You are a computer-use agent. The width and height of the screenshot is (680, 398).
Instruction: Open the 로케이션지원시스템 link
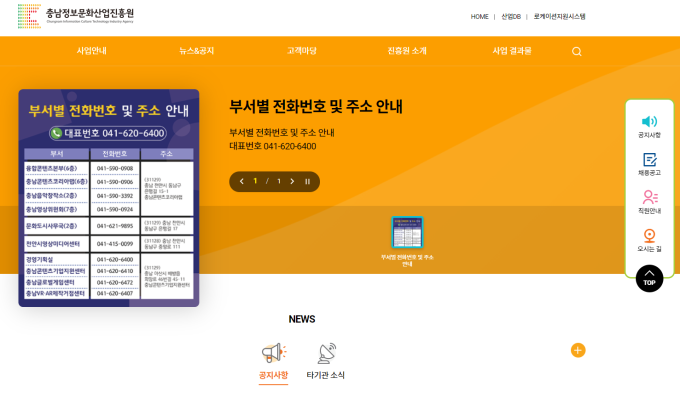(559, 17)
